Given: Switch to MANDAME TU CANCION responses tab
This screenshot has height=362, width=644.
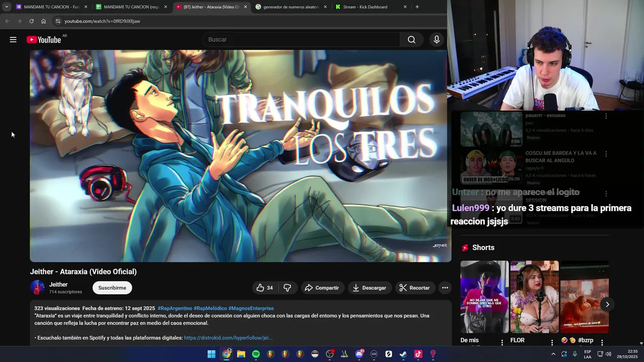Looking at the screenshot, I should [131, 7].
